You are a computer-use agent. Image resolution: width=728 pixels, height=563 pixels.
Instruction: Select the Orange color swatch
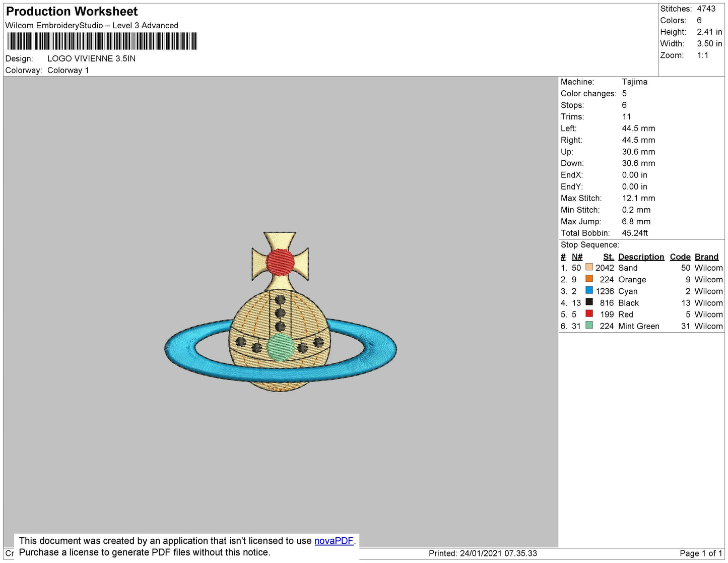(589, 278)
